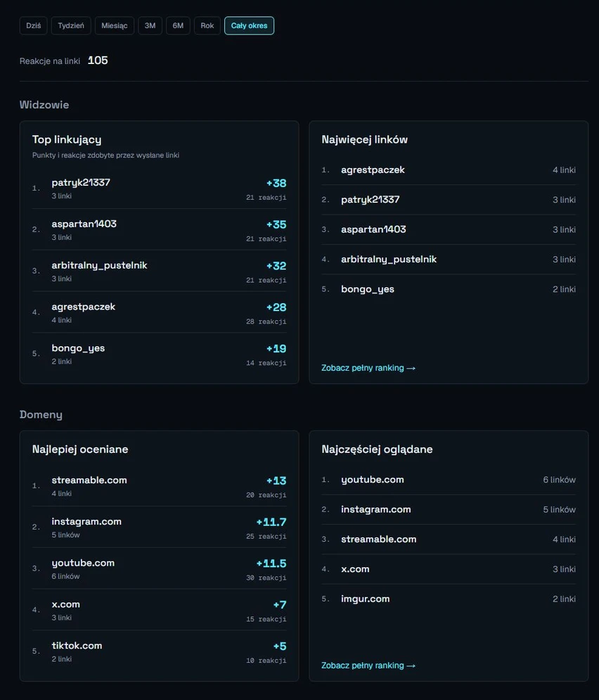Click the Widzowie section heading
The height and width of the screenshot is (700, 599).
(44, 105)
